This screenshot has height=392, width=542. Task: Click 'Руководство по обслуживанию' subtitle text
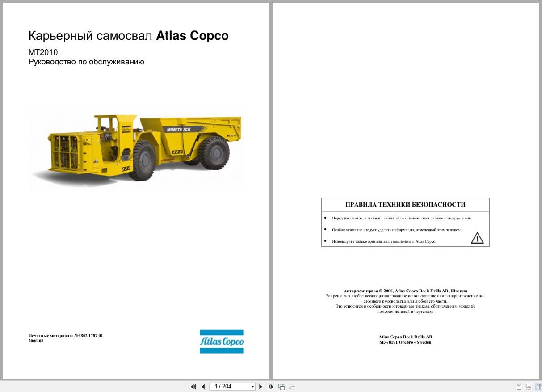86,62
